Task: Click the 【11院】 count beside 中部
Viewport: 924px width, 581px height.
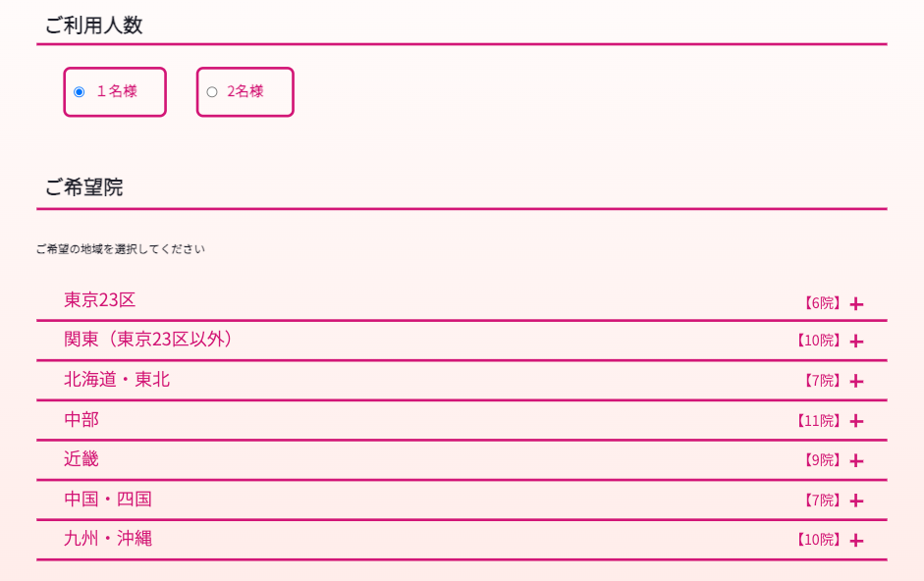Action: [818, 421]
